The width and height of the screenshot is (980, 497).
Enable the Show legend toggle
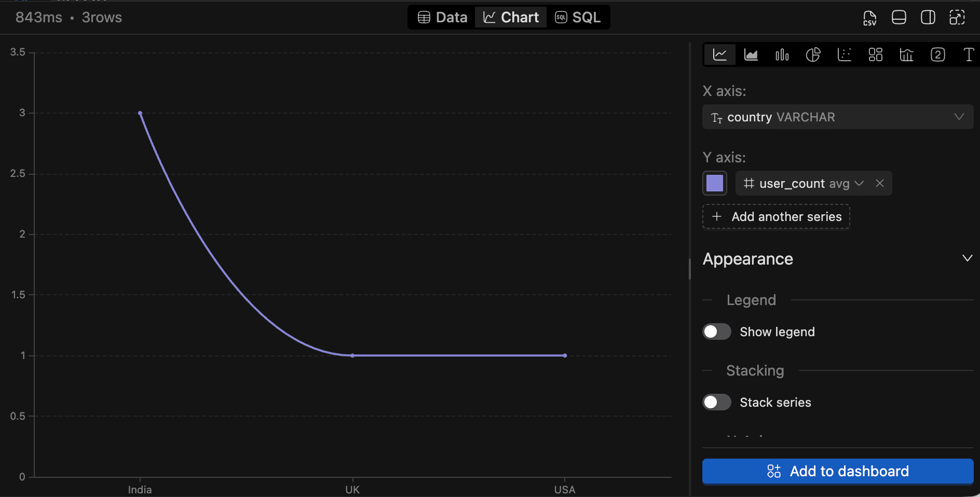716,332
